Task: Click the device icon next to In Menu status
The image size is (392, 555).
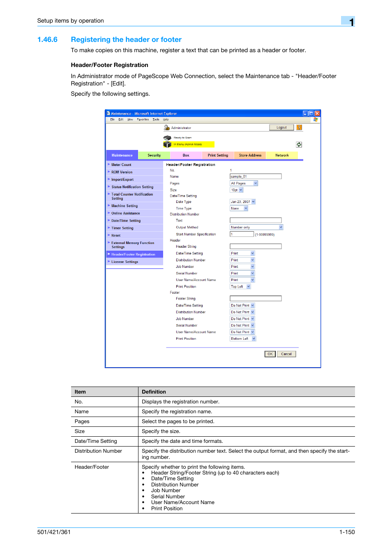Action: (x=167, y=145)
